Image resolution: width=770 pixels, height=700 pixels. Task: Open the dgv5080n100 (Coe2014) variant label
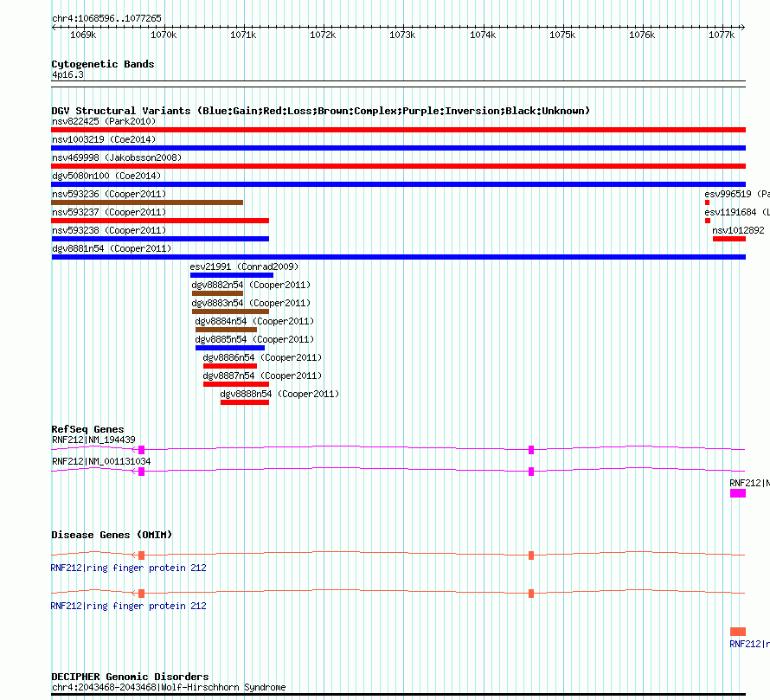pos(106,176)
